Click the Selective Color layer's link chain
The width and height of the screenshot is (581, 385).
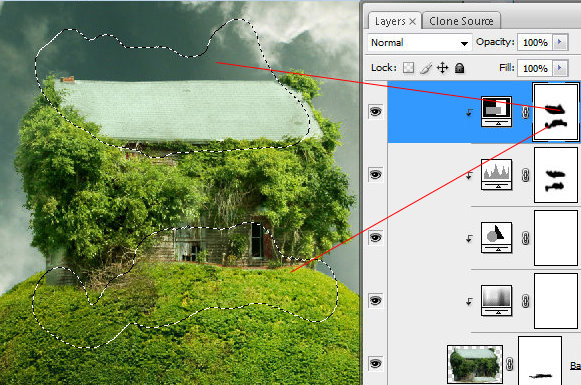coord(525,238)
